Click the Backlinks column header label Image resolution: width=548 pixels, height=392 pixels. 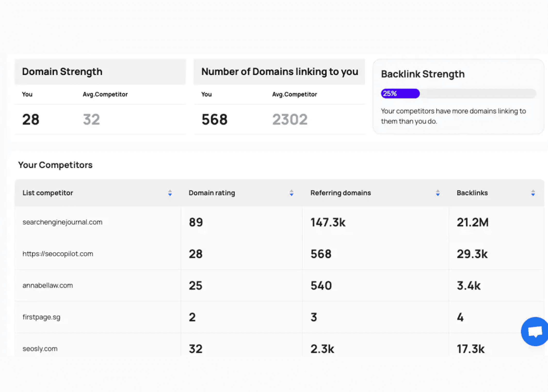tap(472, 193)
